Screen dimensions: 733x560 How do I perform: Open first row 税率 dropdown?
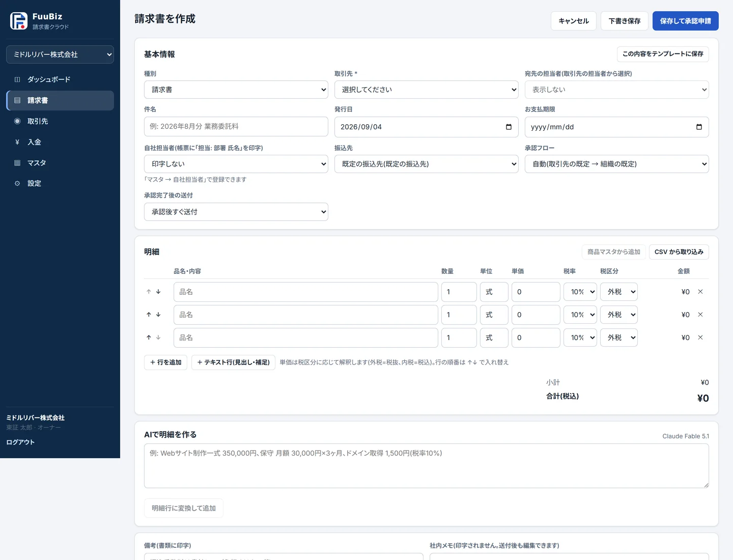580,292
